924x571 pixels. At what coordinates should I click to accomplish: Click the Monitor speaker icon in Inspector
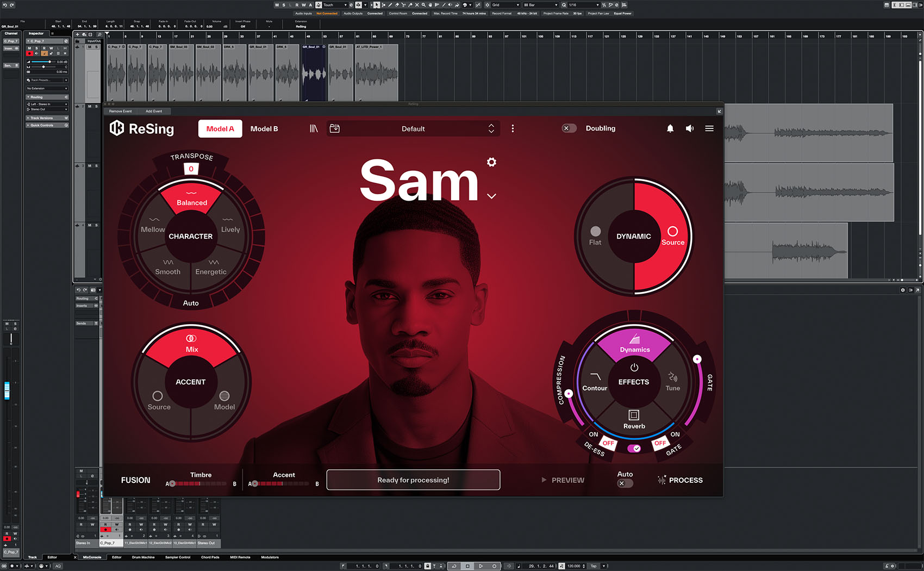(36, 53)
